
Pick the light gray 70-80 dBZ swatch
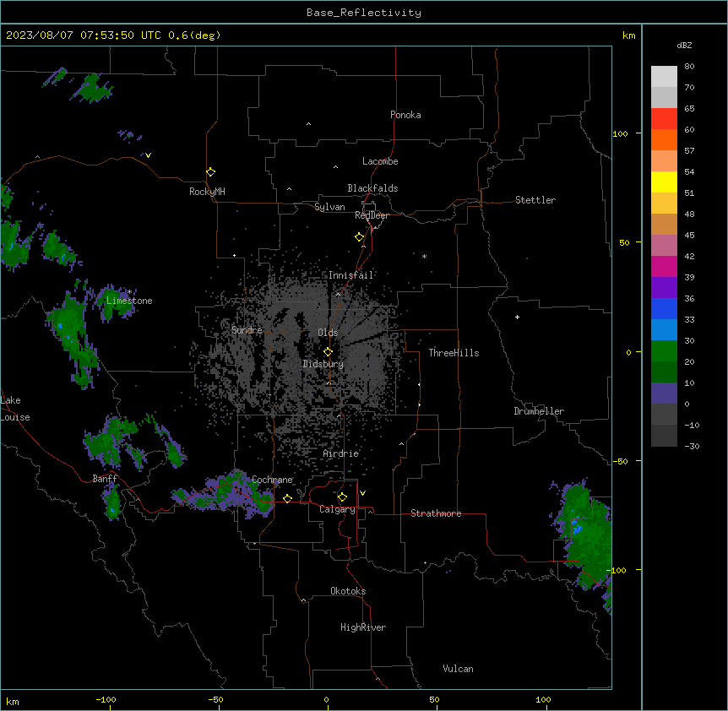[664, 76]
